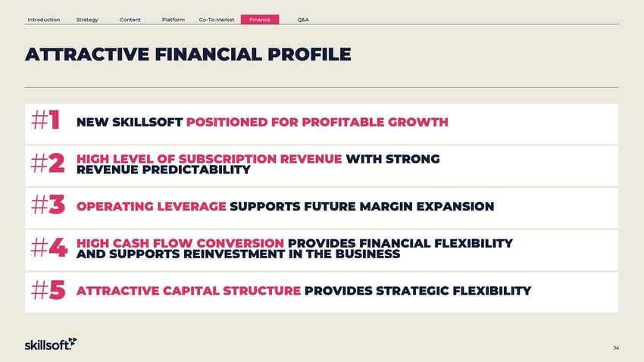Open the Introduction section tab
The height and width of the screenshot is (362, 644).
[x=43, y=20]
